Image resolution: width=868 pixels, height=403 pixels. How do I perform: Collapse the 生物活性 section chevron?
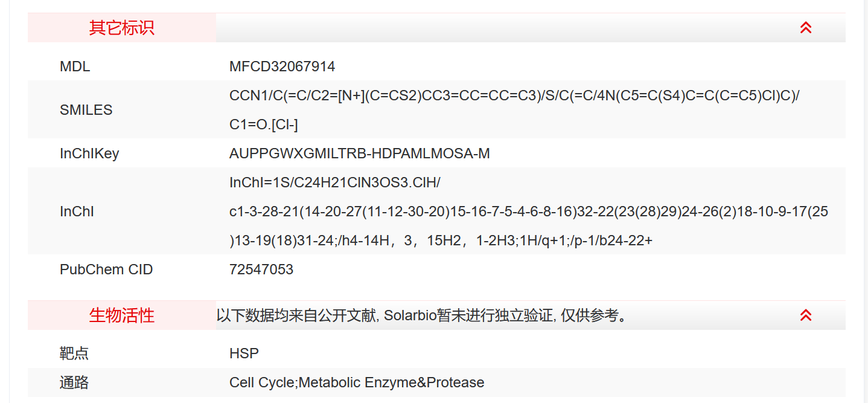[x=805, y=315]
